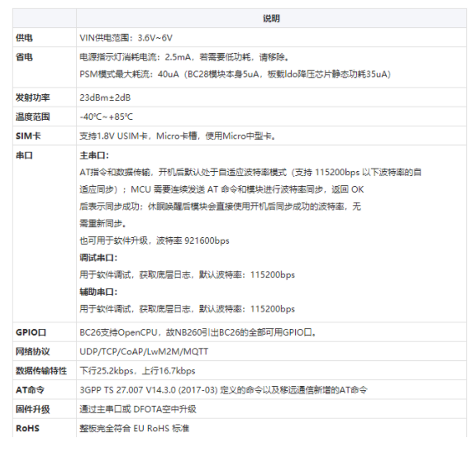Image resolution: width=476 pixels, height=457 pixels.
Task: Select the SIM卡 row label
Action: (28, 136)
